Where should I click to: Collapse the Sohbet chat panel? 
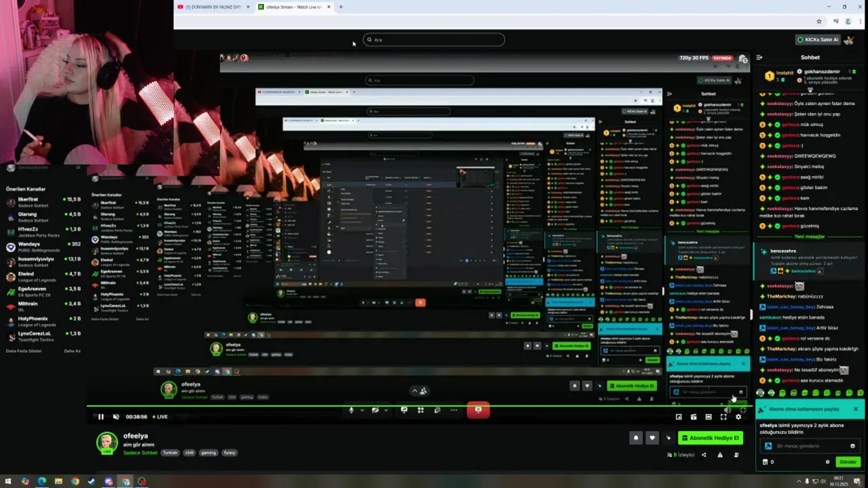(x=759, y=58)
